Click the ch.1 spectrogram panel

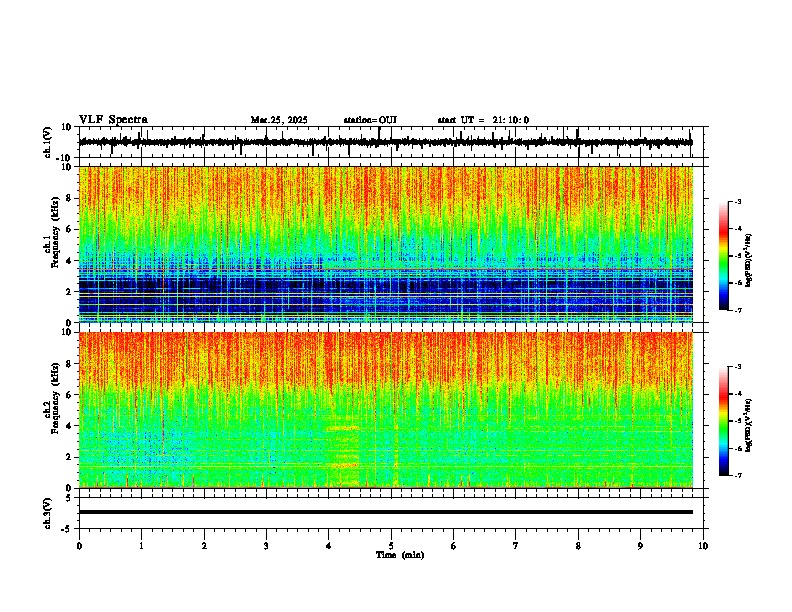[386, 244]
